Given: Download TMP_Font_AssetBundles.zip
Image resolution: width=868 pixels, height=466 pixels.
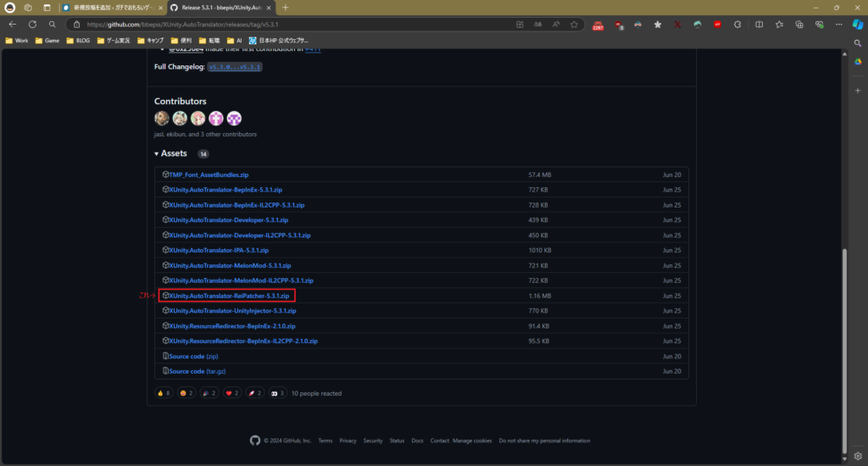Looking at the screenshot, I should click(209, 175).
